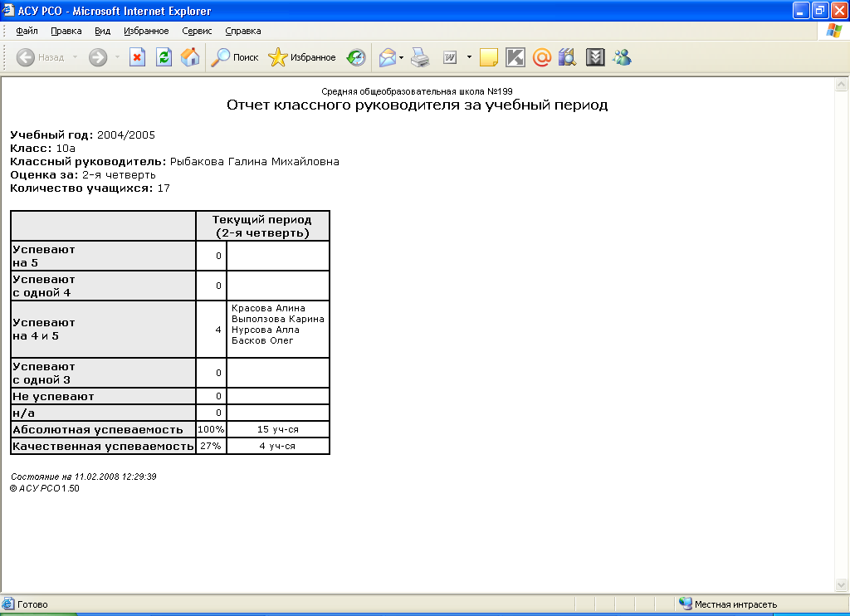Expand the Mail dropdown arrow

coord(401,57)
